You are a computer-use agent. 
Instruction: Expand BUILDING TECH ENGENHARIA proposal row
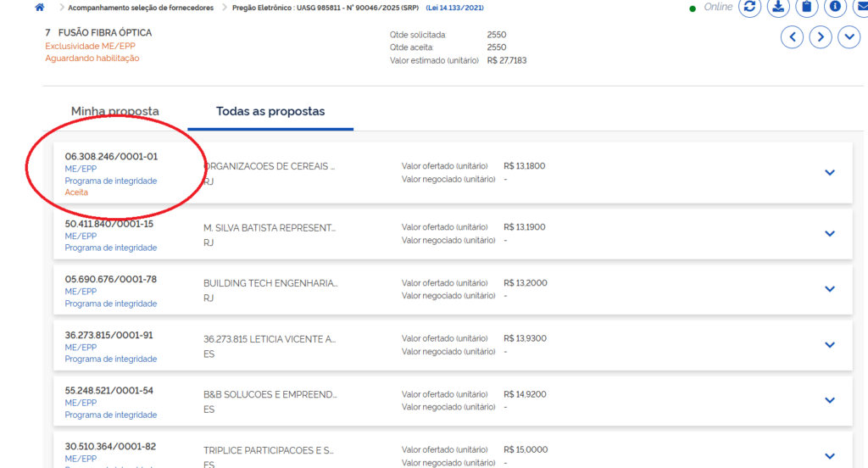(829, 289)
